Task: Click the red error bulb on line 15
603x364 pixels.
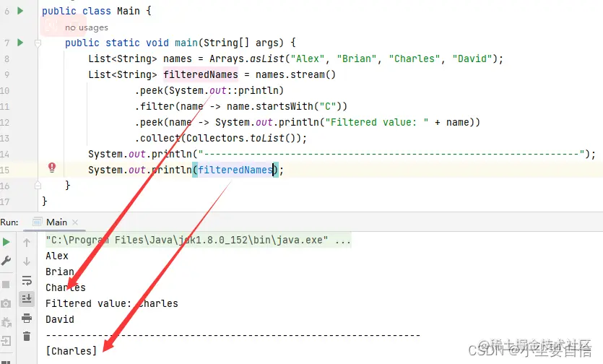Action: click(52, 168)
